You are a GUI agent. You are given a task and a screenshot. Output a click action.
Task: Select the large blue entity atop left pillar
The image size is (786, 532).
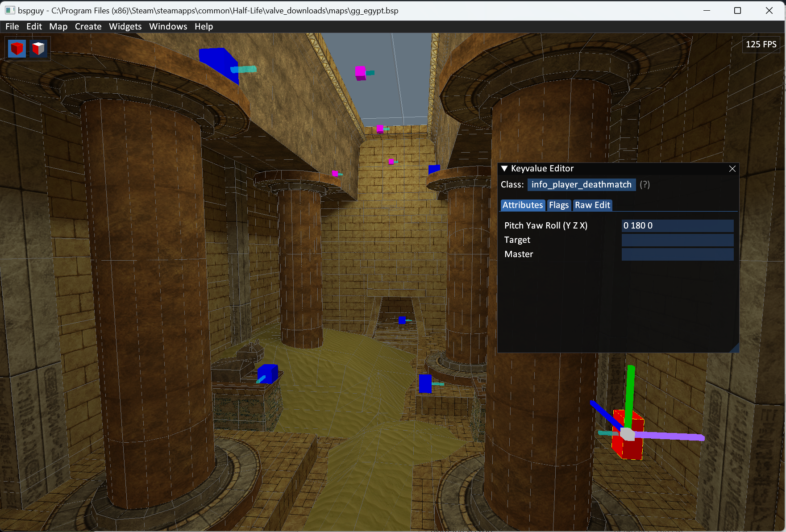[219, 64]
